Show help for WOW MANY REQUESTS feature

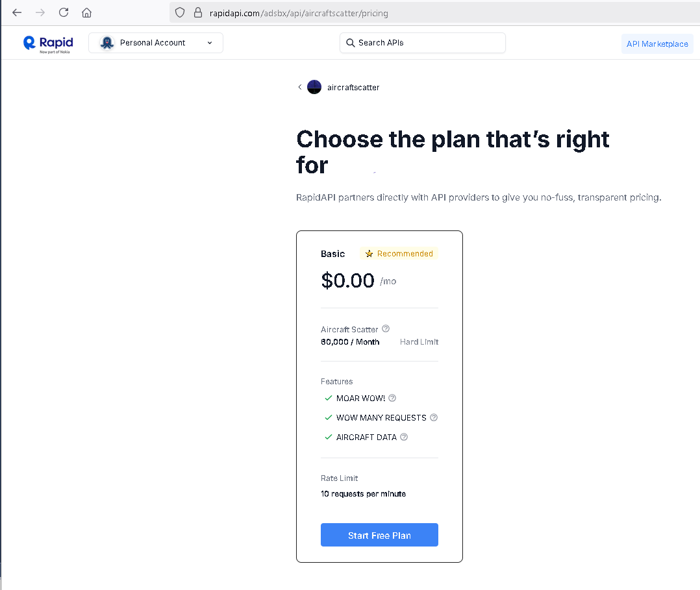pyautogui.click(x=434, y=417)
